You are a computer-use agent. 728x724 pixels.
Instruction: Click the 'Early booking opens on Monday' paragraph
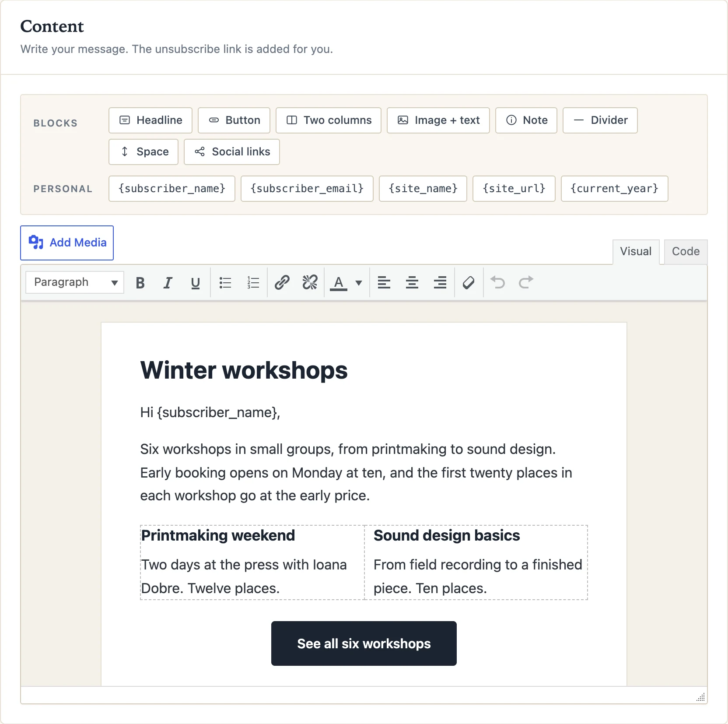point(356,473)
